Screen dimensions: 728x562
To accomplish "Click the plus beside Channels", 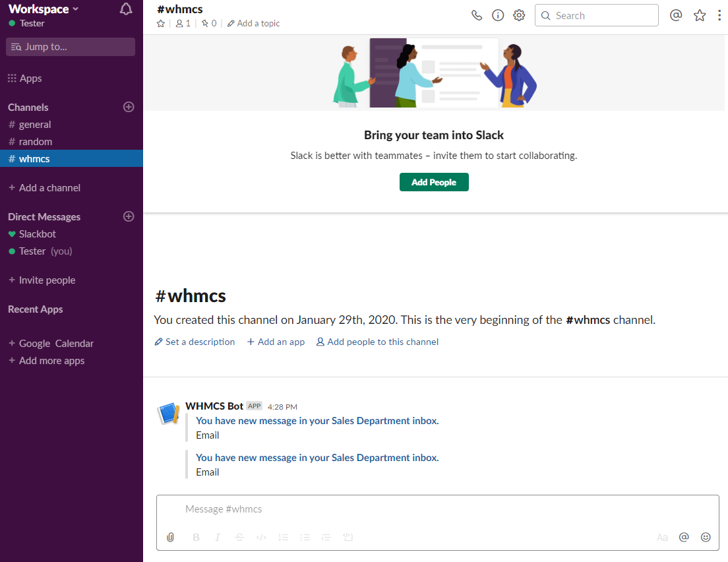I will click(x=129, y=107).
